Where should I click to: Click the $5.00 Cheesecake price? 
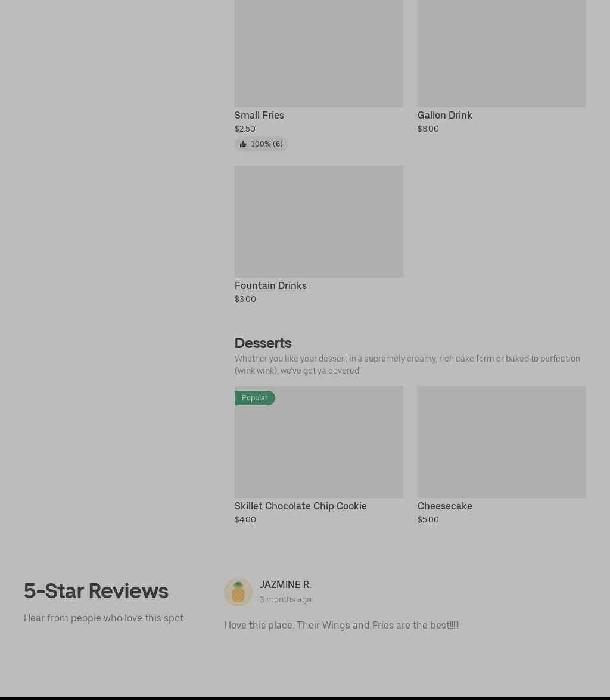(x=428, y=519)
